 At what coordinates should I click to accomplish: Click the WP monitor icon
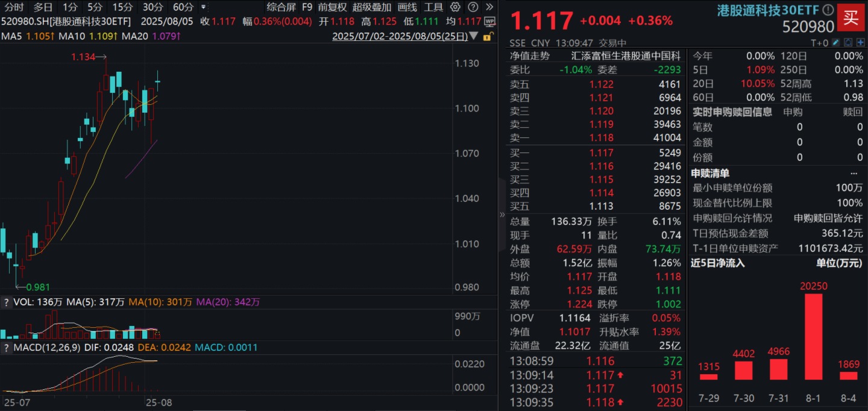point(489,21)
